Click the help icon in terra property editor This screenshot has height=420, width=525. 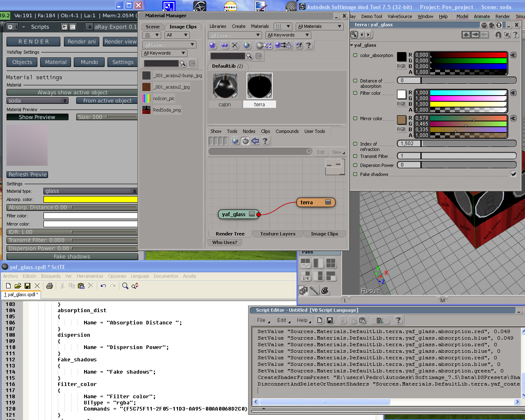tap(516, 35)
